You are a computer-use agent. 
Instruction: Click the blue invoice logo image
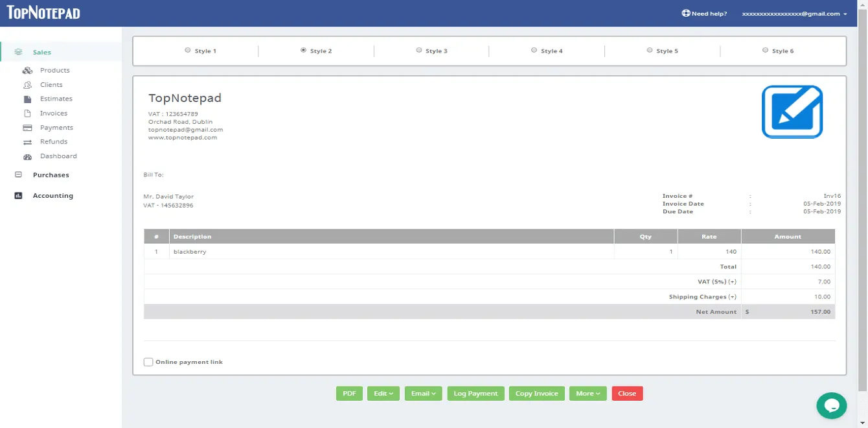(x=792, y=112)
